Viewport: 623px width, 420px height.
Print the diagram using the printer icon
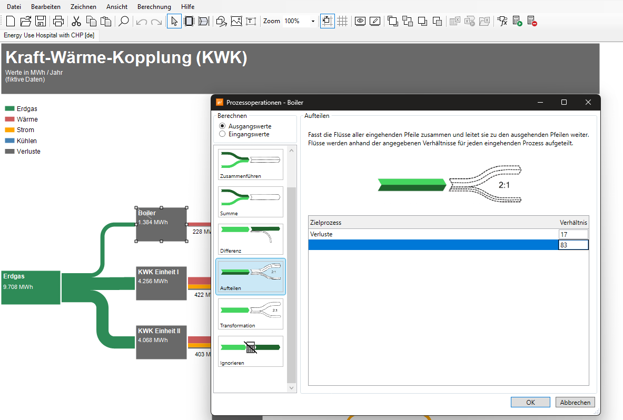point(58,21)
